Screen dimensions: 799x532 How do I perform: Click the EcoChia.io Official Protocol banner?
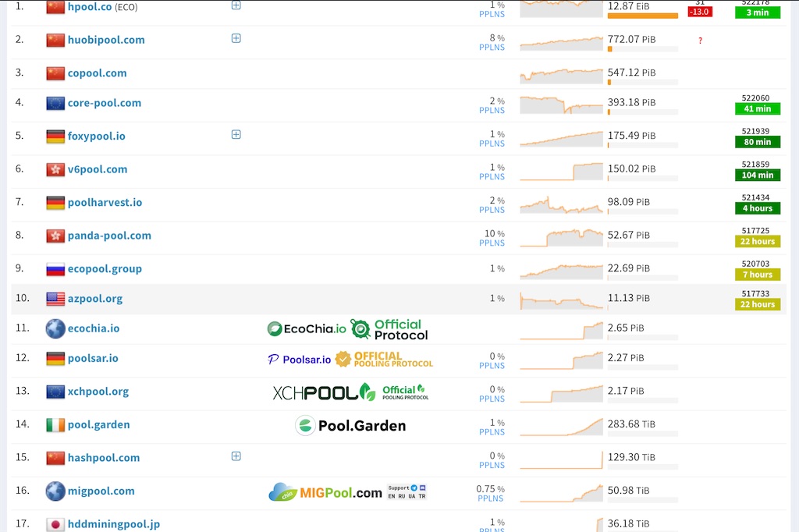[347, 329]
